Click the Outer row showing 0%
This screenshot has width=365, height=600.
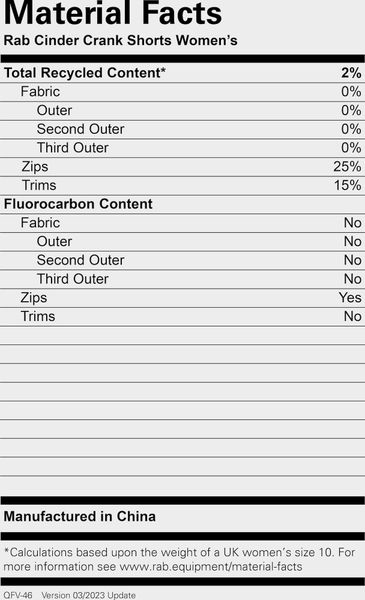(182, 111)
